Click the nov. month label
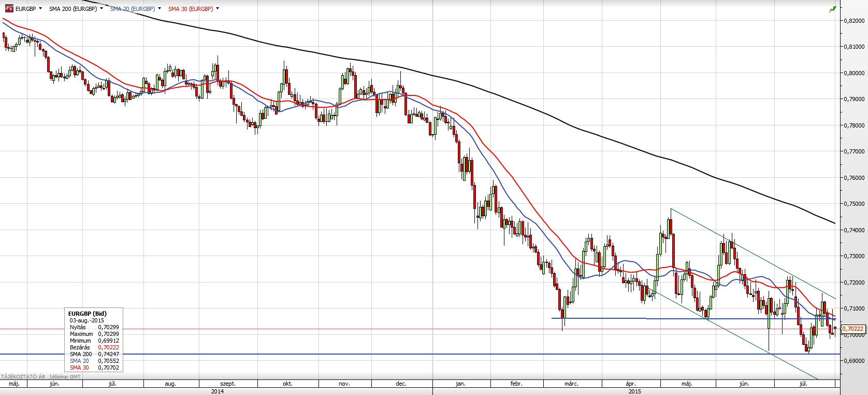Screen dimensions: 868x395 tap(344, 384)
